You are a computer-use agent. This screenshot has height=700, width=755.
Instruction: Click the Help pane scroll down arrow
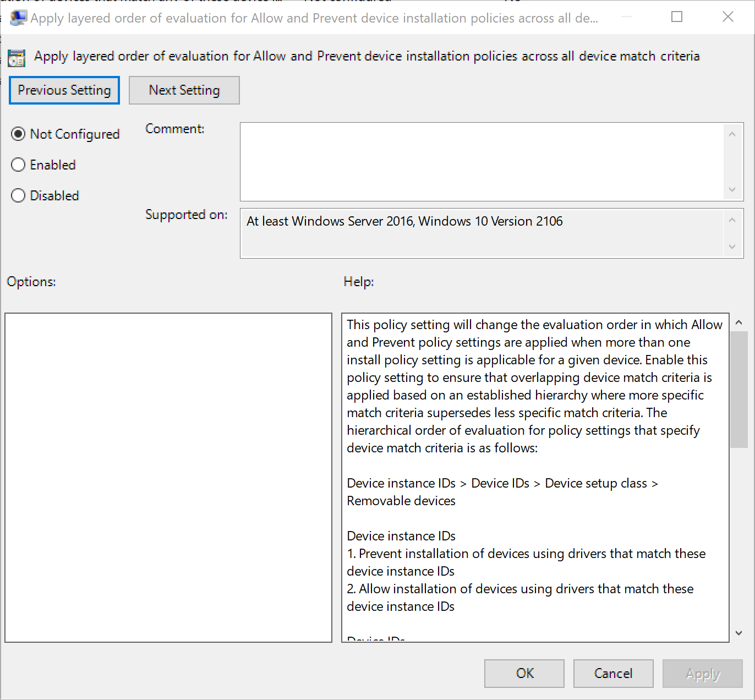point(739,633)
